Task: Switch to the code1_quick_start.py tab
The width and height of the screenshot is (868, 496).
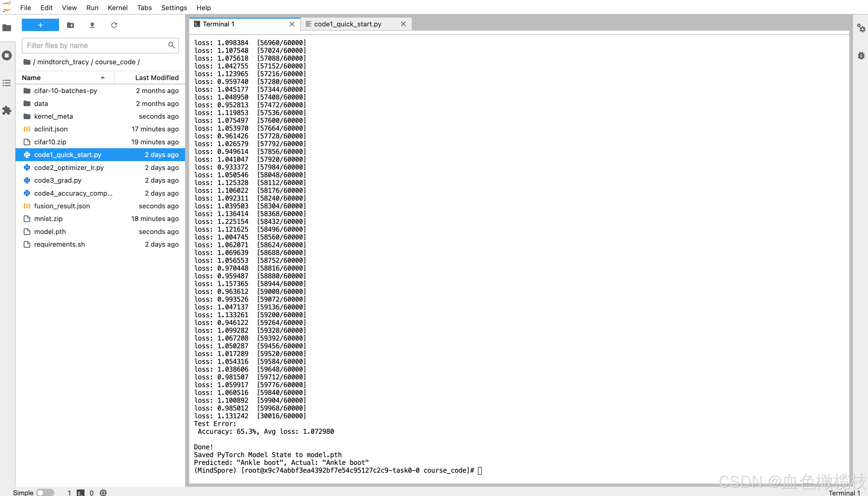Action: pyautogui.click(x=347, y=24)
